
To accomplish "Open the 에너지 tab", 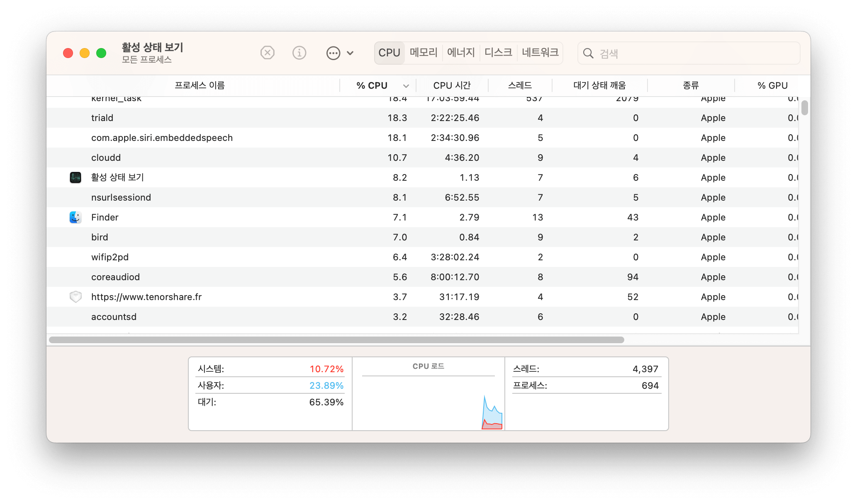I will coord(461,53).
